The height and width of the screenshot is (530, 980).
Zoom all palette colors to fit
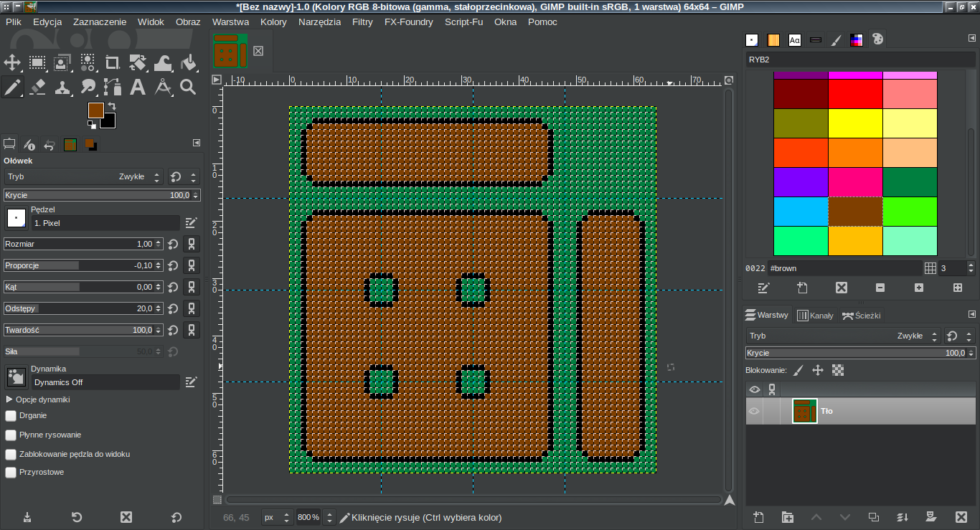958,288
